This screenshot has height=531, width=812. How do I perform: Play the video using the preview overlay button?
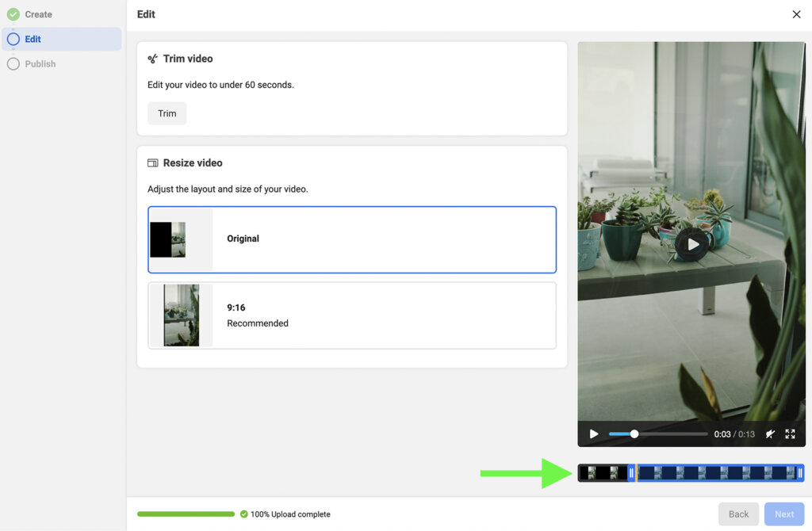(x=691, y=244)
